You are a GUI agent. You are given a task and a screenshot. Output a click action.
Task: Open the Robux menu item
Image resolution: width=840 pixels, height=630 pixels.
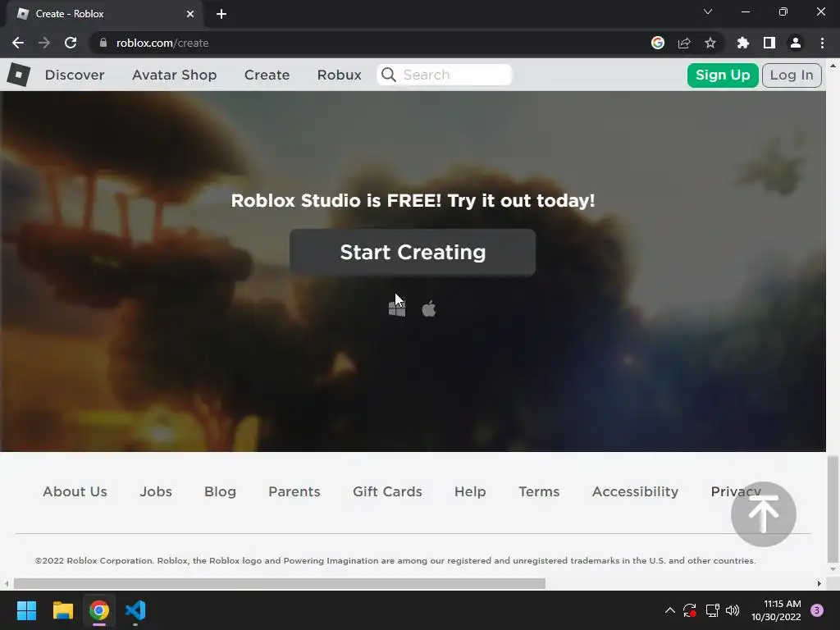click(x=339, y=75)
